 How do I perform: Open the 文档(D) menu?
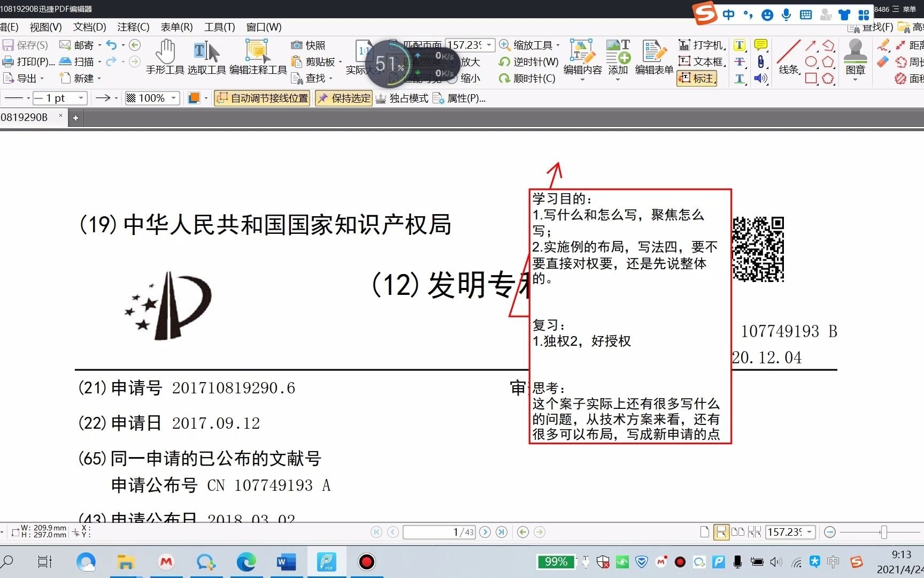[x=89, y=27]
